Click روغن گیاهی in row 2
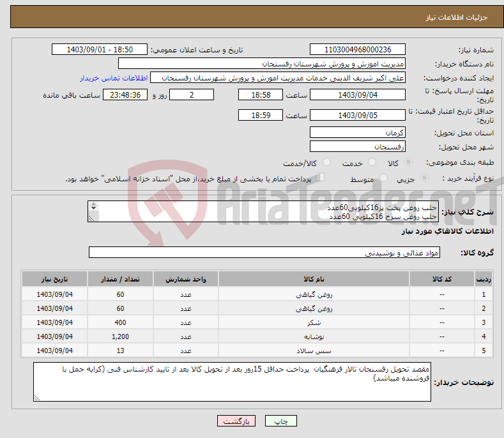 click(314, 308)
